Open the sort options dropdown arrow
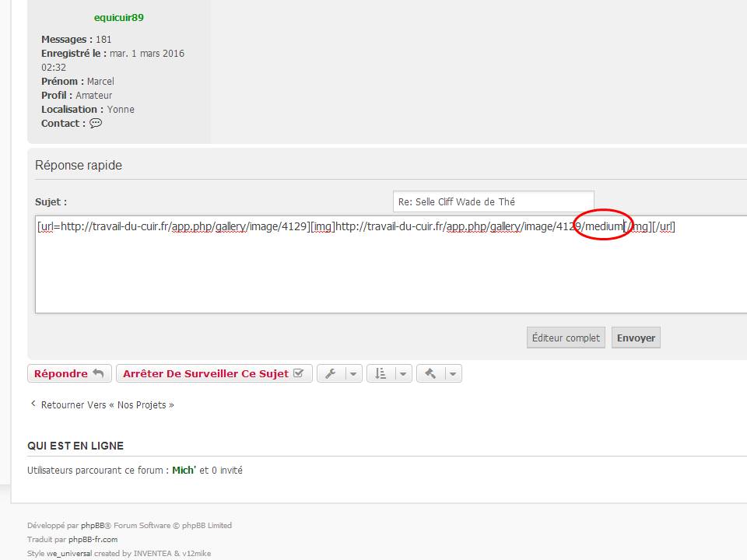The width and height of the screenshot is (747, 560). tap(403, 374)
